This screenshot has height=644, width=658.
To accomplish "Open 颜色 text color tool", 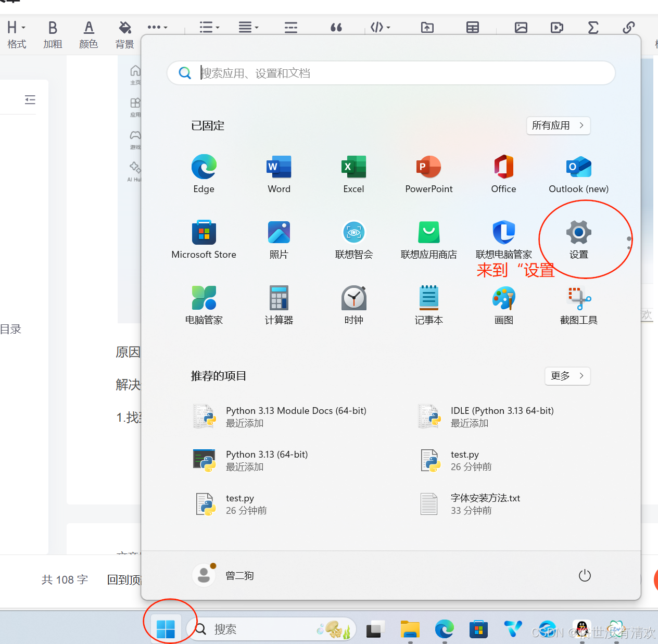I will point(88,34).
